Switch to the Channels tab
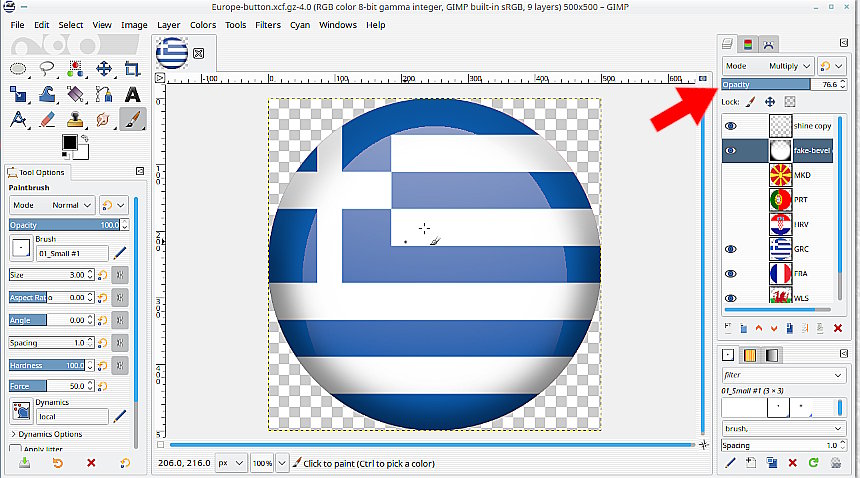860x478 pixels. [748, 44]
